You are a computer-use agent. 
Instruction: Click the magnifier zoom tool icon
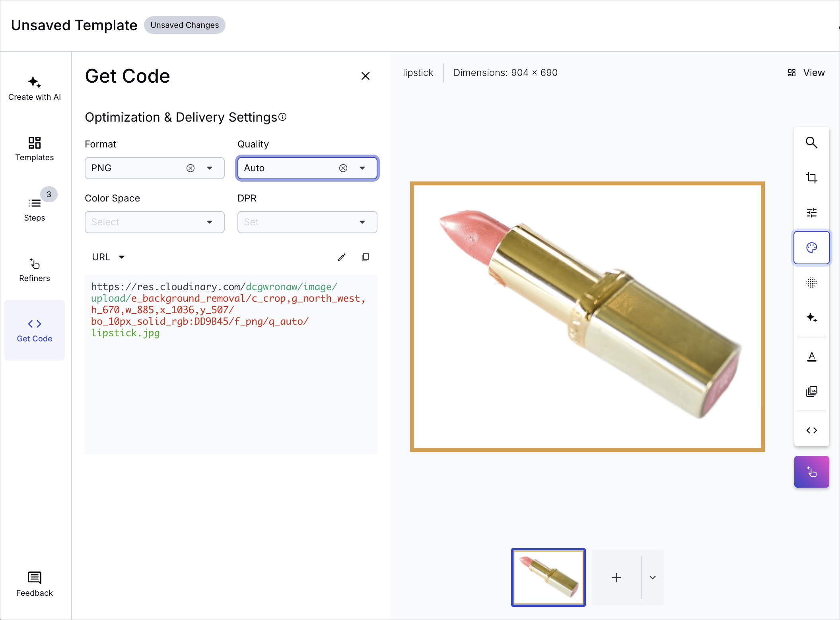coord(811,143)
